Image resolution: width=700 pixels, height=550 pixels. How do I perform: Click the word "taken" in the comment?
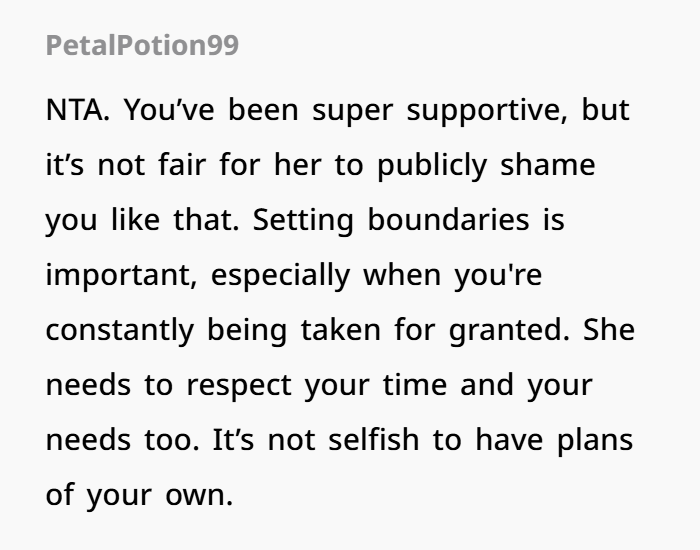(341, 329)
